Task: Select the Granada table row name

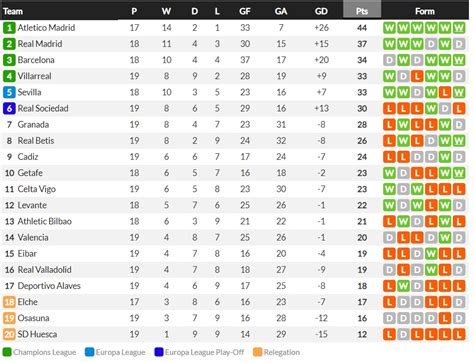Action: pos(33,125)
